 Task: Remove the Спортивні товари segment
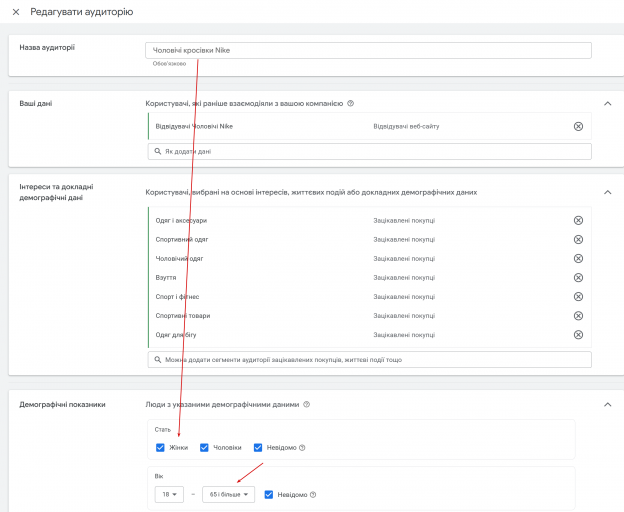(x=578, y=316)
